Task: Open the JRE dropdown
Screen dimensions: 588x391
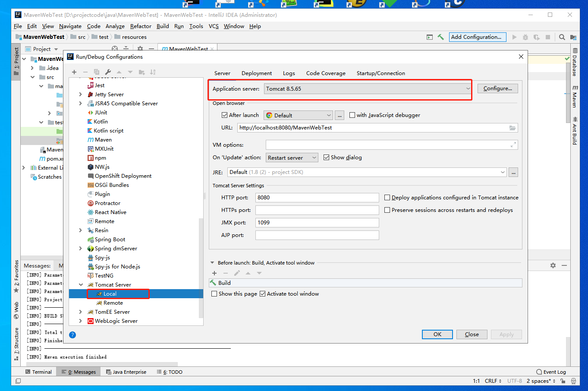Action: 367,172
